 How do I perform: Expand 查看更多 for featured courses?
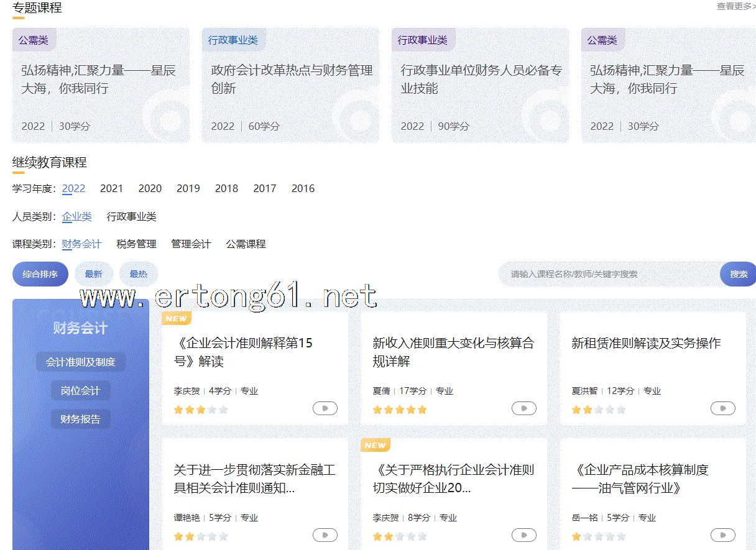coord(735,6)
